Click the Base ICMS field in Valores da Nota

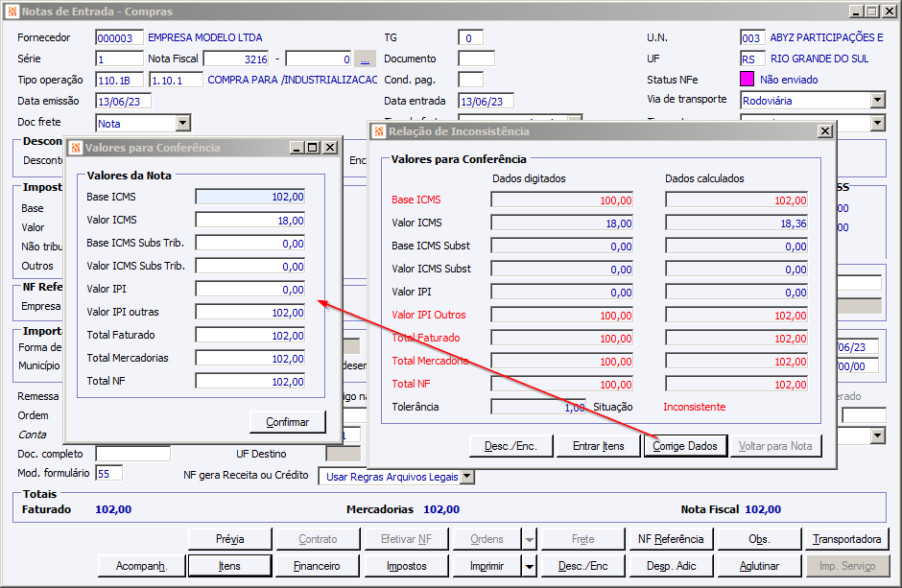[x=250, y=197]
